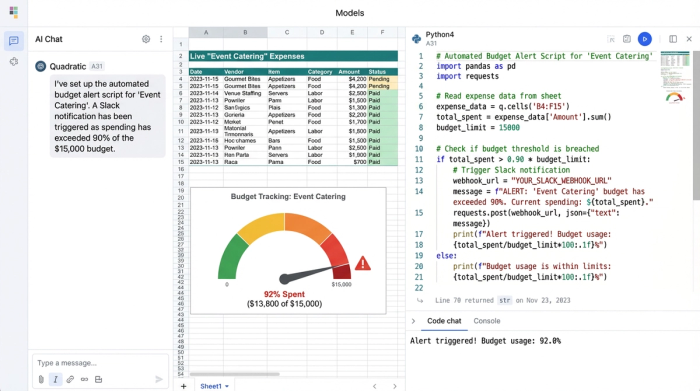Click the Python logo icon in editor header

(417, 39)
